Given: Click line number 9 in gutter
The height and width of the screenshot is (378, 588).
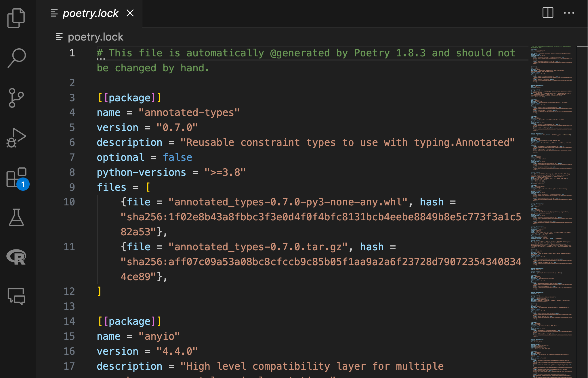Looking at the screenshot, I should click(x=72, y=187).
